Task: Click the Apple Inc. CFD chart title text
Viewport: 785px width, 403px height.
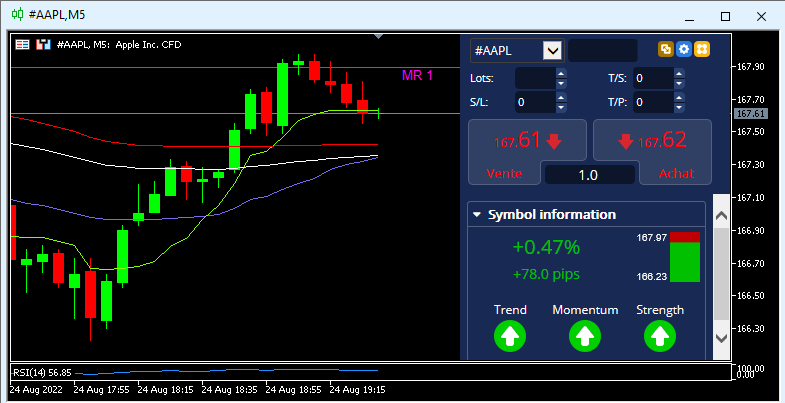Action: (148, 45)
